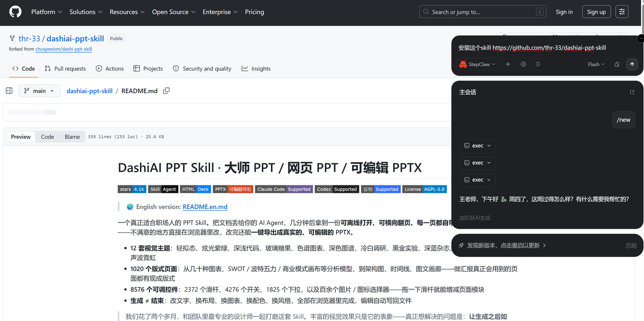The width and height of the screenshot is (644, 321).
Task: Switch to the Blame view tab
Action: coord(72,137)
